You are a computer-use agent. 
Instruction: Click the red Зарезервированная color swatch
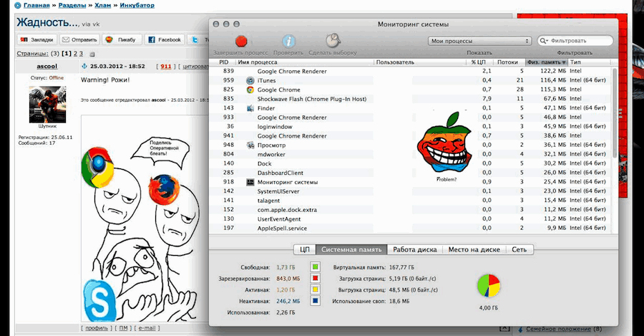pyautogui.click(x=315, y=279)
